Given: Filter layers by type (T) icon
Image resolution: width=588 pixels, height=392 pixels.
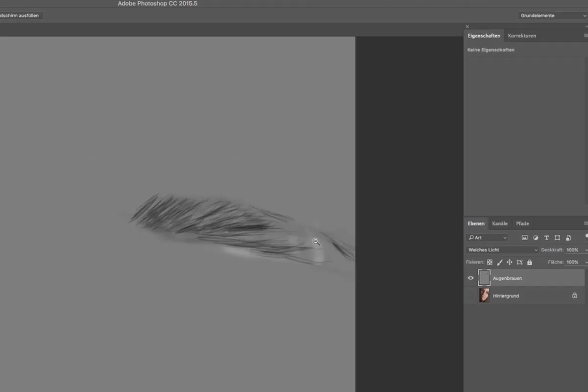Looking at the screenshot, I should tap(546, 238).
